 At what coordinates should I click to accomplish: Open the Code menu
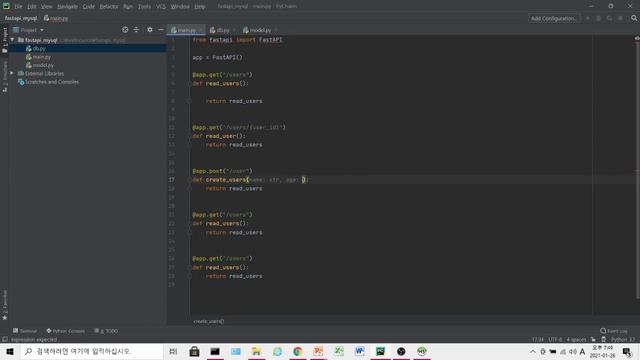(x=89, y=7)
